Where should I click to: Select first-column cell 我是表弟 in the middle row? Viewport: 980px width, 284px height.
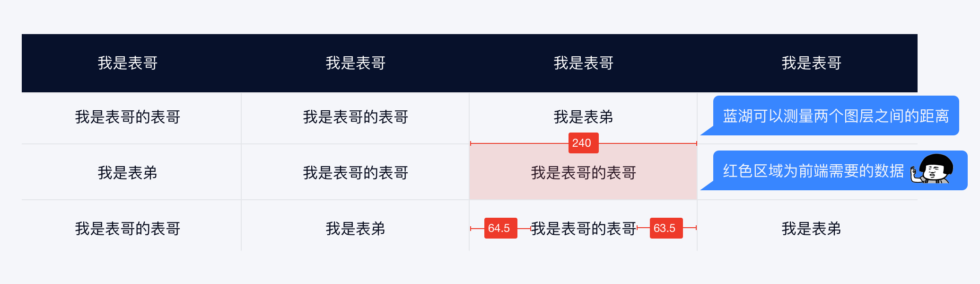[x=128, y=173]
